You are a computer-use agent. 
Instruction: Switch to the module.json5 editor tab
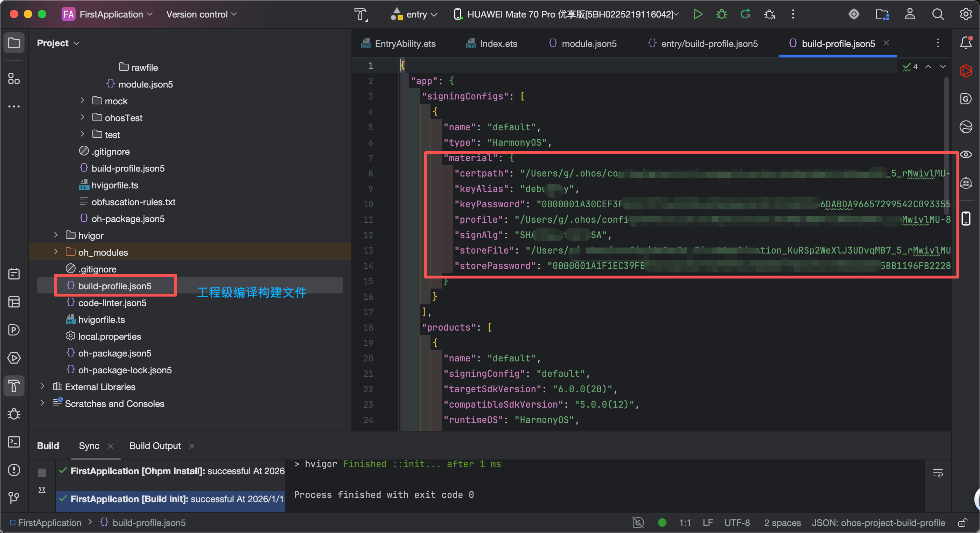[x=583, y=43]
